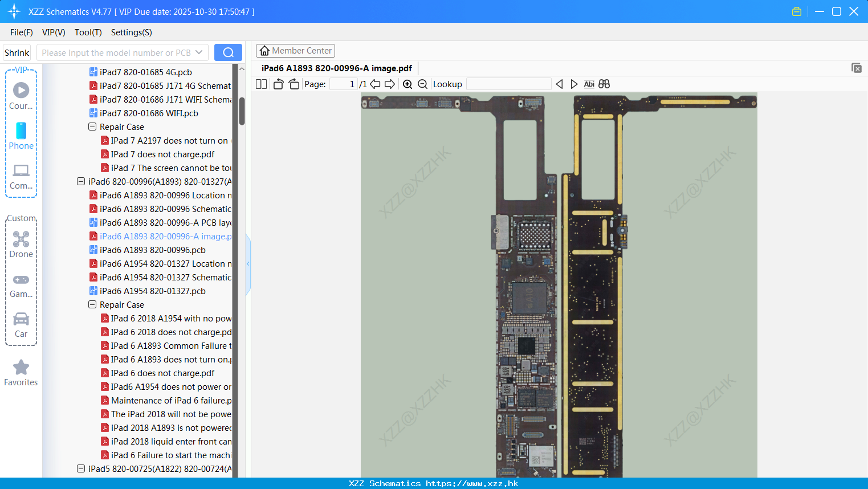Select the Computer category icon

tap(21, 176)
